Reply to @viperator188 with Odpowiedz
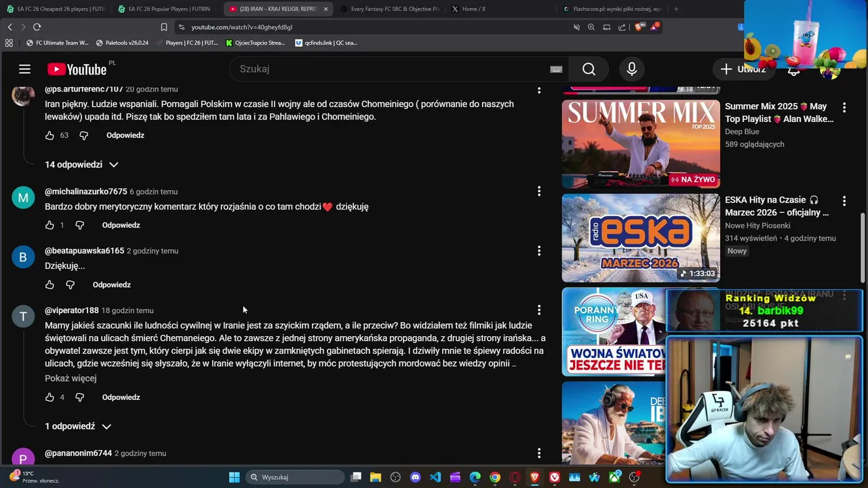868x488 pixels. [121, 397]
